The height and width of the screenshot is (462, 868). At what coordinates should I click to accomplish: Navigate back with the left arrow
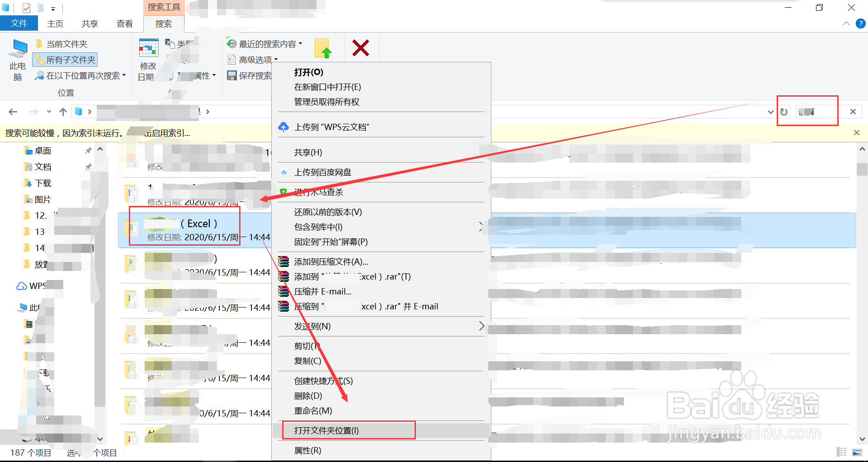pyautogui.click(x=13, y=112)
